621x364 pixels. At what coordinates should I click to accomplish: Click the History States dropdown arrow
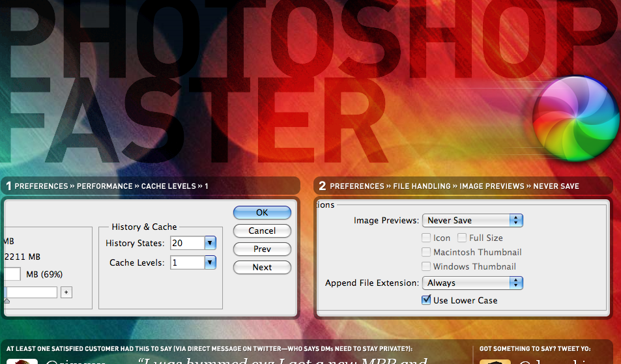coord(210,244)
